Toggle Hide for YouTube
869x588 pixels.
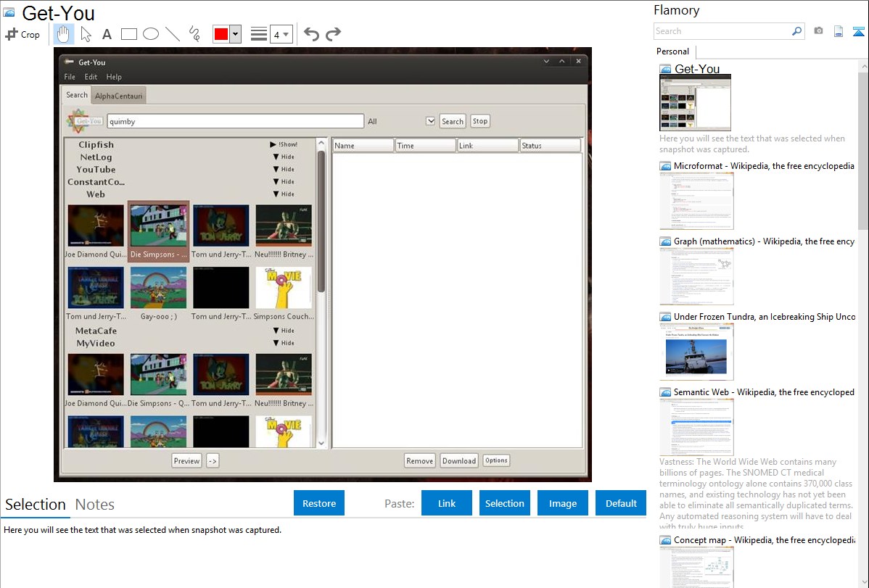pos(283,169)
